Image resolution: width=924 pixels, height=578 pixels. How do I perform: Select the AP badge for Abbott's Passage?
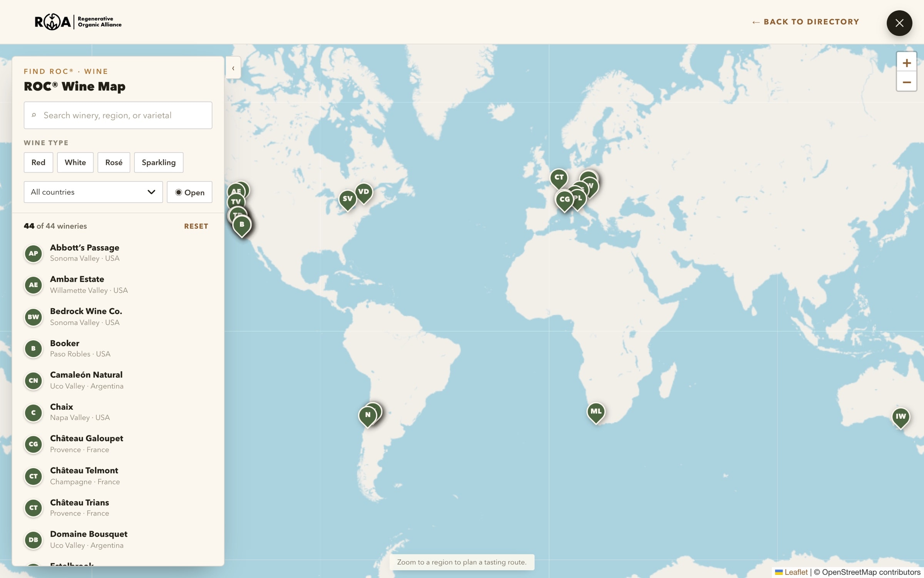(33, 254)
